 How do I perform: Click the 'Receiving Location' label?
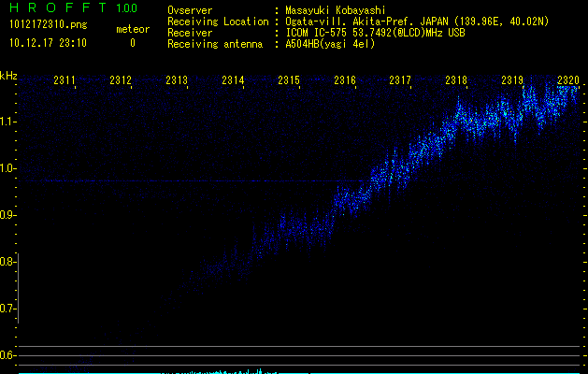tap(218, 22)
